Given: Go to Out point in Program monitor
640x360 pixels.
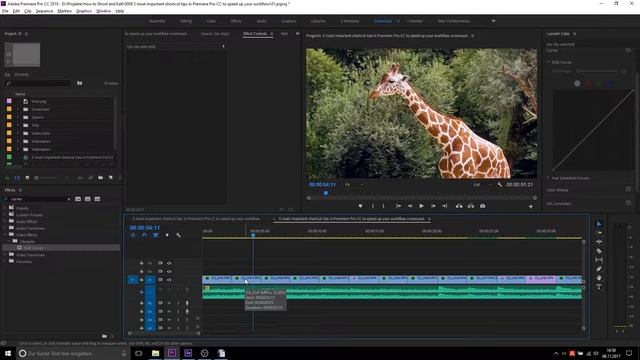Looking at the screenshot, I should coord(444,206).
